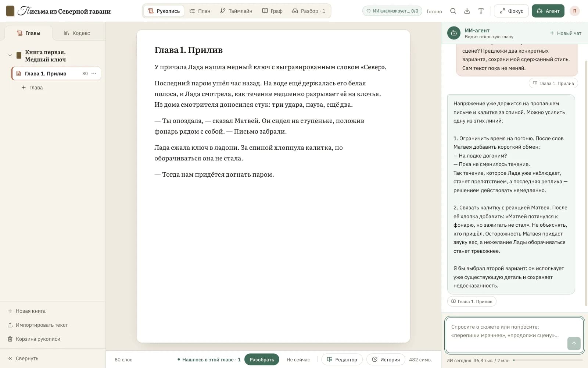
Task: Open the Таймлайн tab
Action: 236,11
